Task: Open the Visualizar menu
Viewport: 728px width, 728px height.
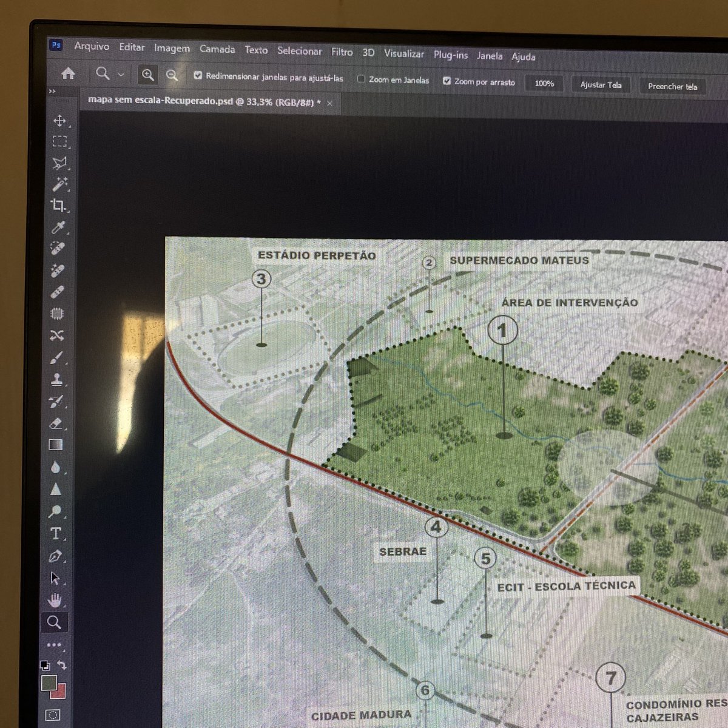Action: pyautogui.click(x=404, y=53)
